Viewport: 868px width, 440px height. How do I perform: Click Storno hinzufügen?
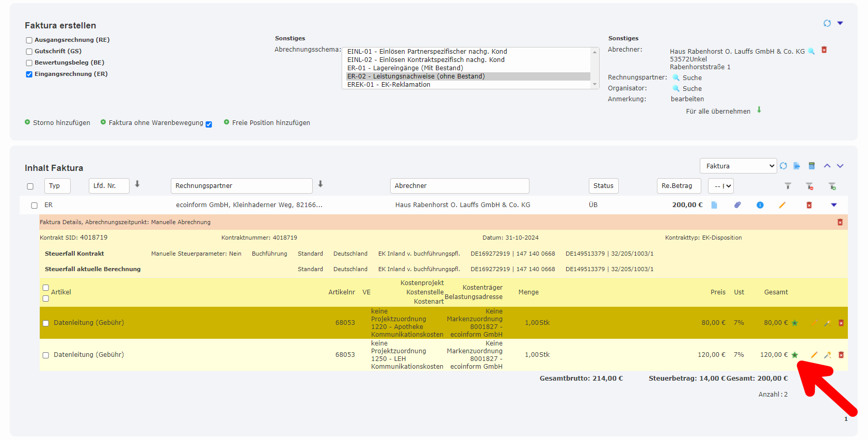coord(61,123)
